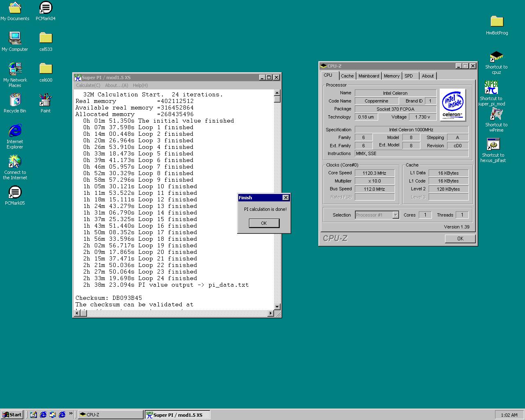Switch to the About tab in CPU-Z
Viewport: 525px width, 420px height.
point(428,76)
